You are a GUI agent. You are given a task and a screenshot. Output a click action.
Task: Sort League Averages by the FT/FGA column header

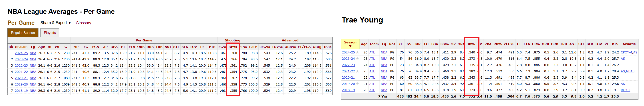click(304, 47)
